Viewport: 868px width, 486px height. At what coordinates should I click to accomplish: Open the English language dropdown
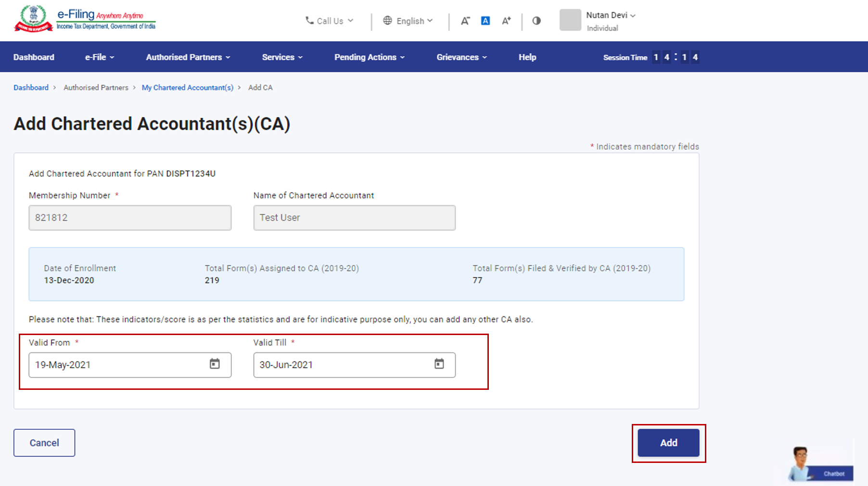tap(408, 21)
